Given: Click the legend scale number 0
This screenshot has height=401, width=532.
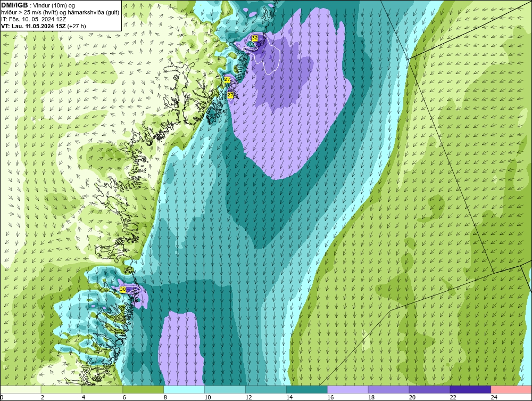Looking at the screenshot, I should (2, 397).
